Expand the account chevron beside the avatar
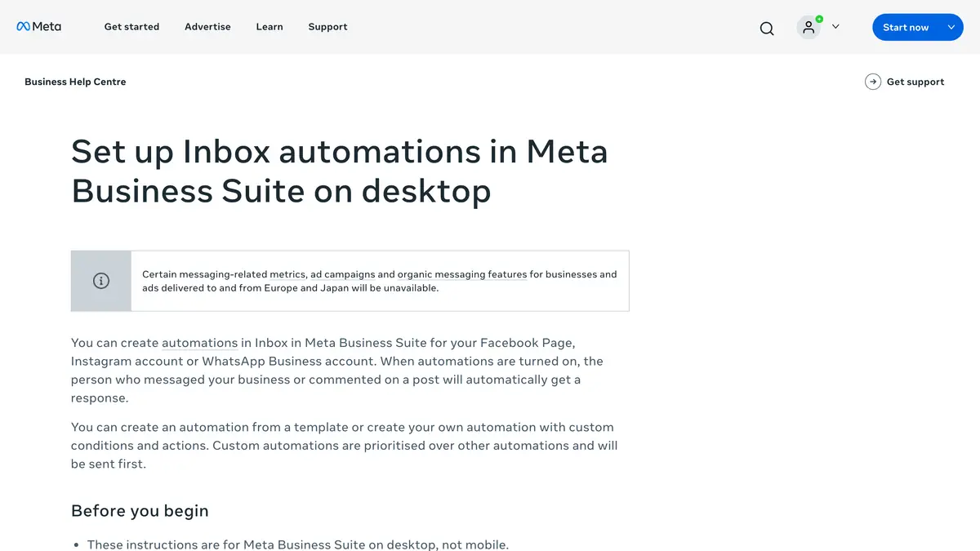Viewport: 980px width, 551px height. click(x=835, y=27)
